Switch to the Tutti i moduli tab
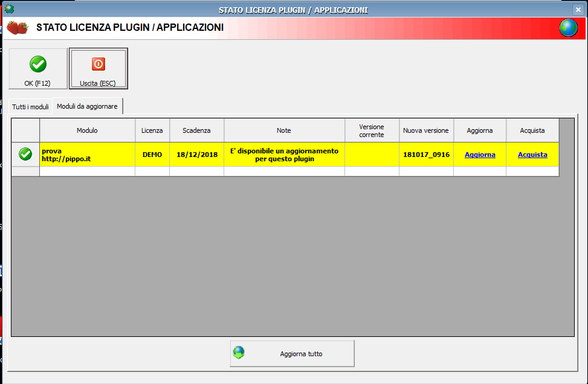588x384 pixels. (30, 107)
